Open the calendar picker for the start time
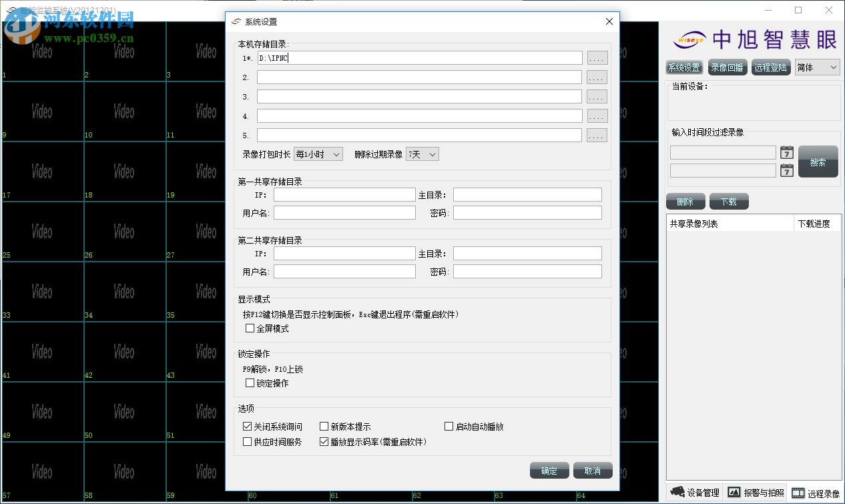 pos(786,152)
